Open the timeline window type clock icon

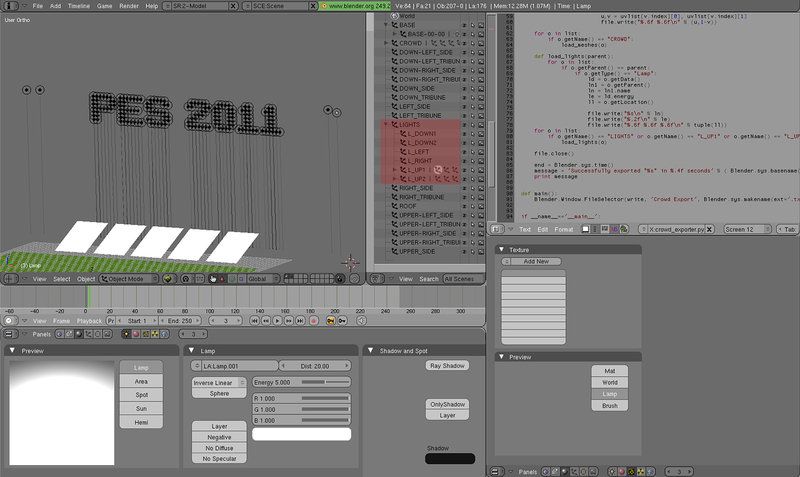[x=9, y=320]
